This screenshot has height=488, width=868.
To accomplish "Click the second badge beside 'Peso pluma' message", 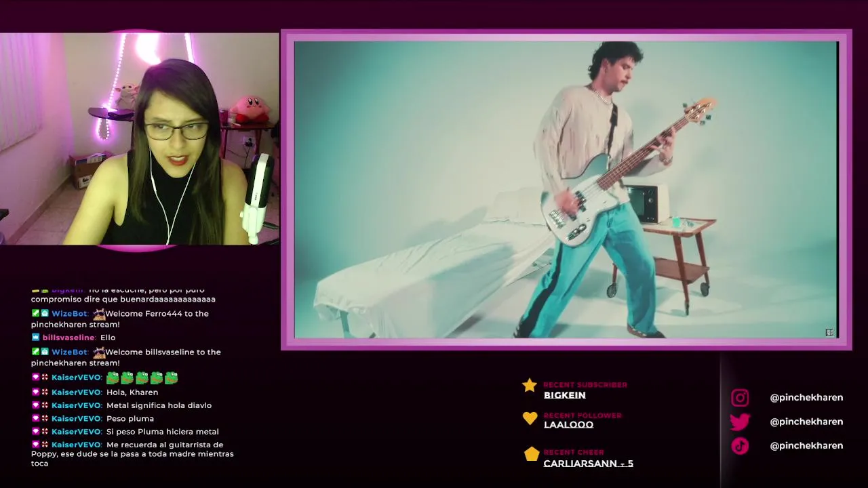I will tap(44, 419).
